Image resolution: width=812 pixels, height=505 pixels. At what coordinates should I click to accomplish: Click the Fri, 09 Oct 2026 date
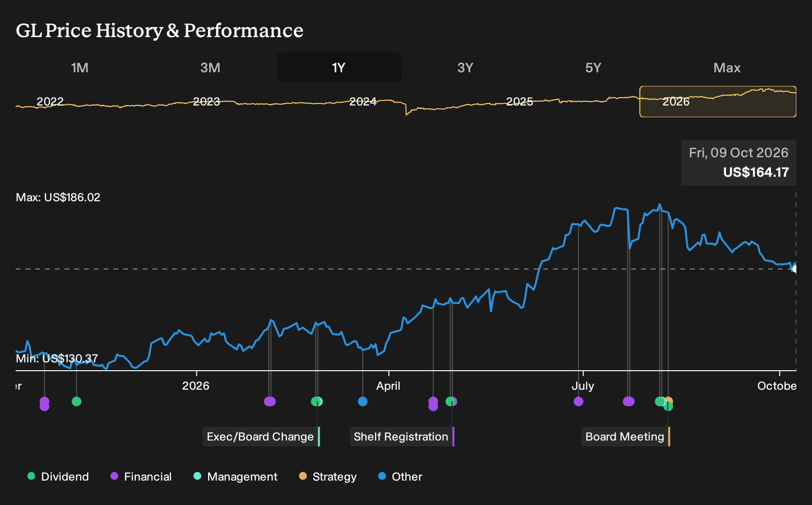pyautogui.click(x=739, y=153)
